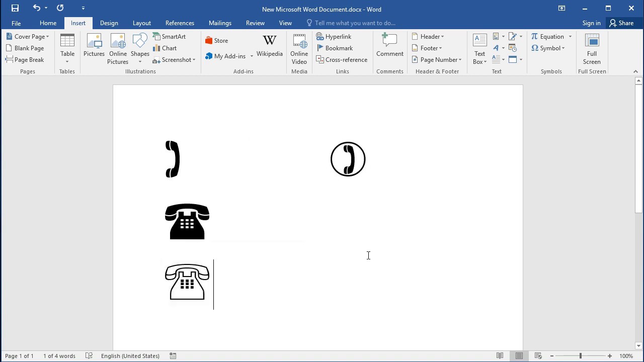This screenshot has height=362, width=644.
Task: Click the Undo arrow
Action: pyautogui.click(x=36, y=8)
